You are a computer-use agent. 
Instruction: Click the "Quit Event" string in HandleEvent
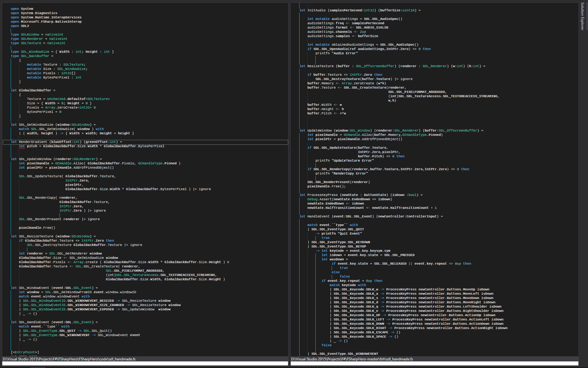(x=349, y=234)
